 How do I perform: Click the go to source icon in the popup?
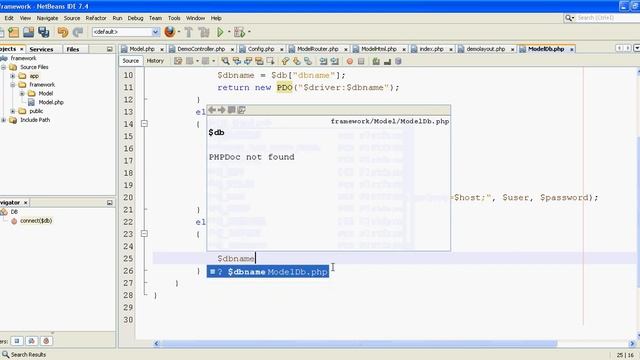[242, 110]
